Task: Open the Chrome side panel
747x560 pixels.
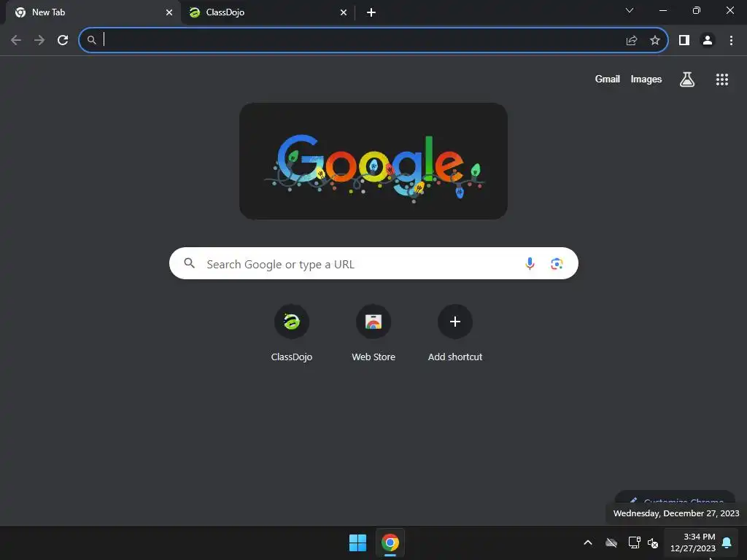Action: pos(684,41)
